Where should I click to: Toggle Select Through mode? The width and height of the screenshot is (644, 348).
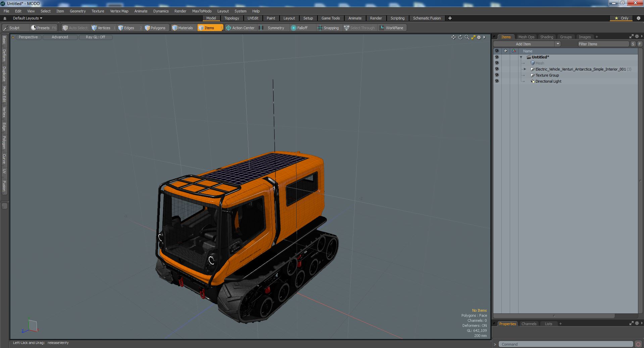[x=359, y=28]
